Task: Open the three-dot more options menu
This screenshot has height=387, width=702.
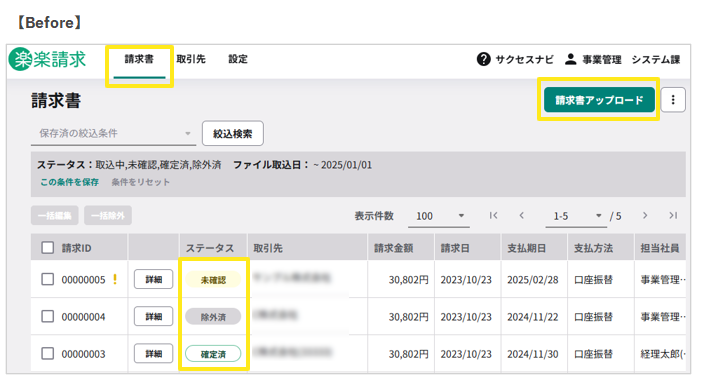Action: pyautogui.click(x=673, y=100)
